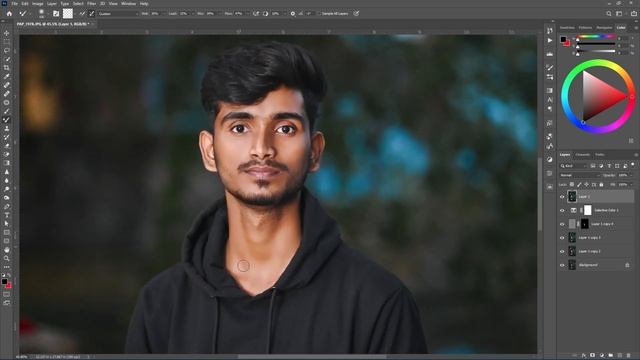Open the tool preset picker arrow
Image resolution: width=640 pixels, height=360 pixels.
[31, 13]
